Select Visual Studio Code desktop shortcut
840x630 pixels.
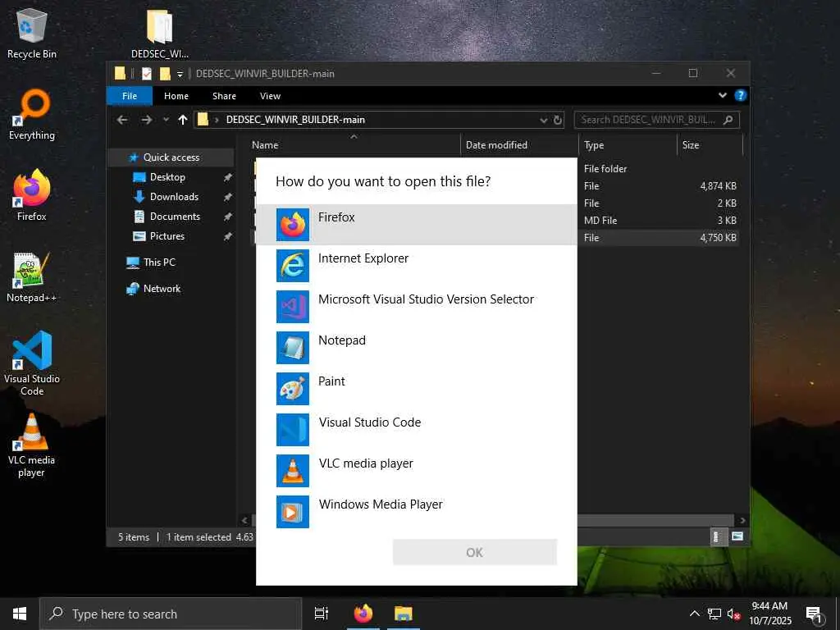click(x=32, y=363)
